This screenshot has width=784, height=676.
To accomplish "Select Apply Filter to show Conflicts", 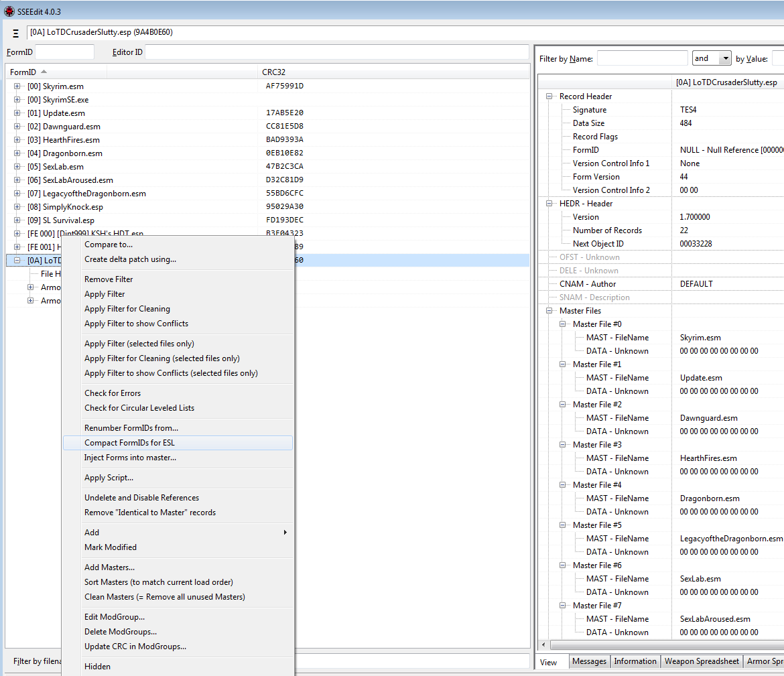I will [x=178, y=324].
